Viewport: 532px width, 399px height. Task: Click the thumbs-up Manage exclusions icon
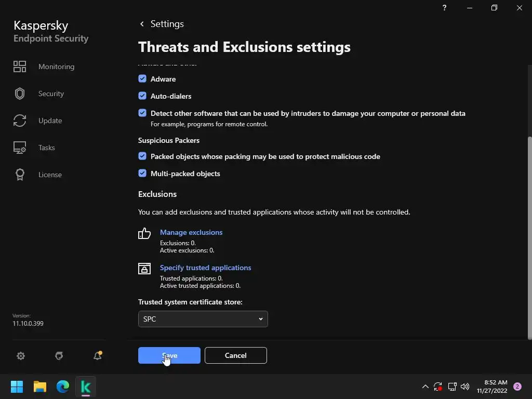[x=144, y=233]
